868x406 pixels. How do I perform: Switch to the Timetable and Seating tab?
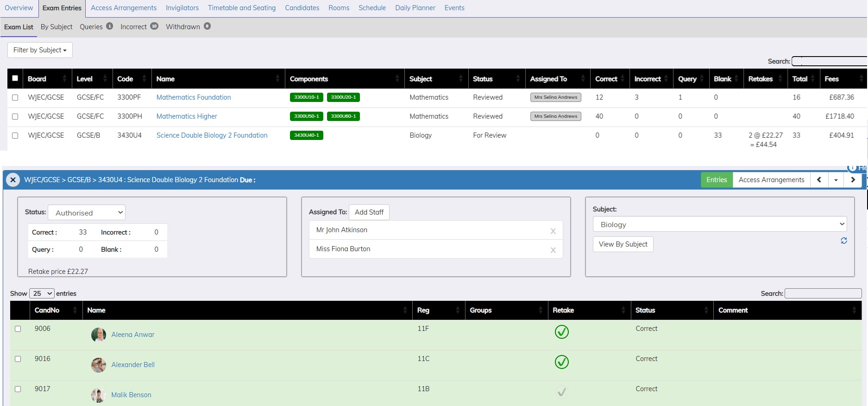point(241,8)
